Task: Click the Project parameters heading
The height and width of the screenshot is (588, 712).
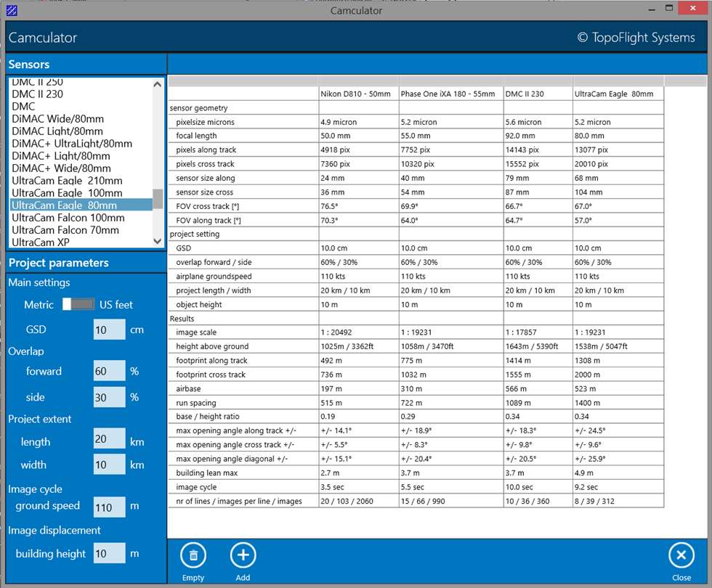Action: tap(59, 263)
